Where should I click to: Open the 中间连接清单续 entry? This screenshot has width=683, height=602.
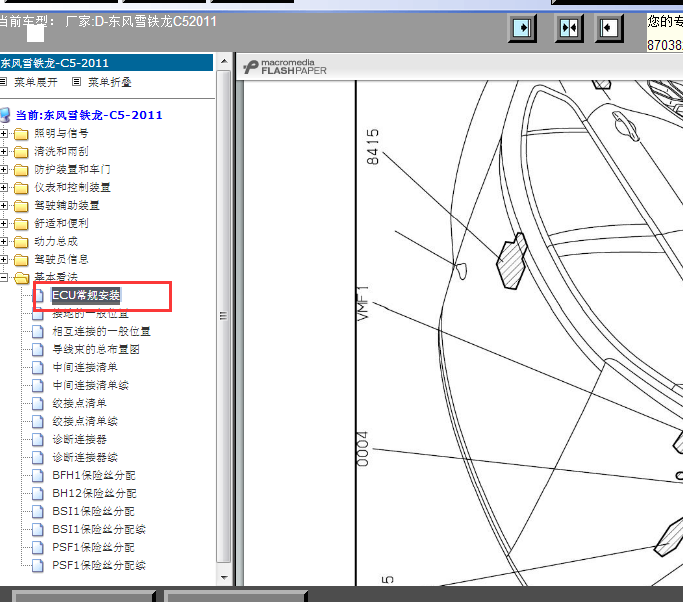tap(91, 386)
